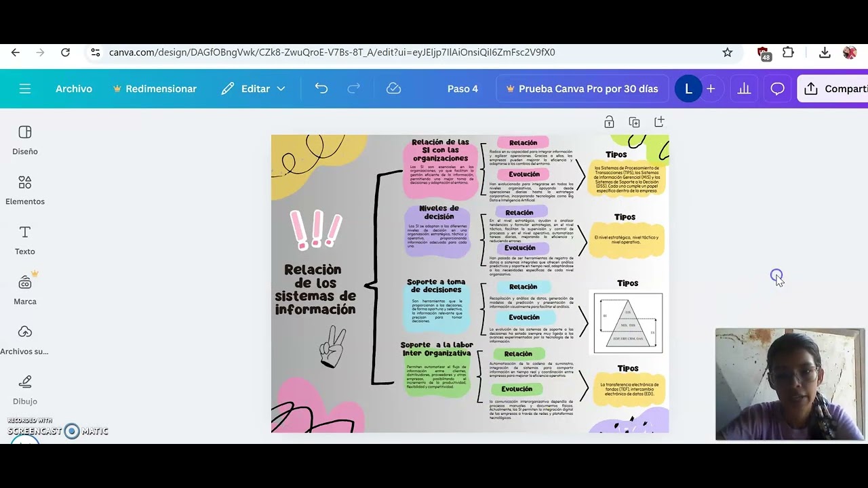This screenshot has height=488, width=868.
Task: Open the browser downloads icon
Action: point(825,52)
